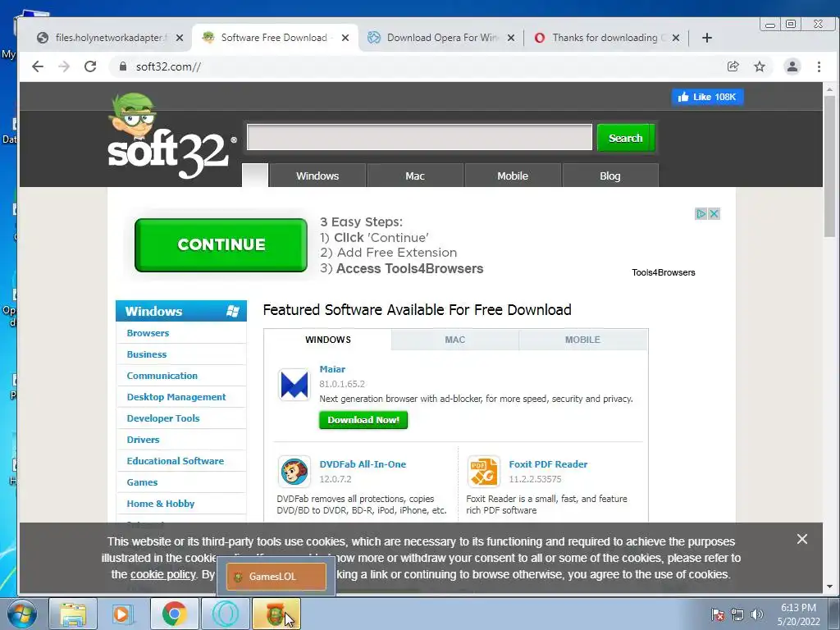Click the soft32 logo
The height and width of the screenshot is (630, 840).
[x=171, y=137]
